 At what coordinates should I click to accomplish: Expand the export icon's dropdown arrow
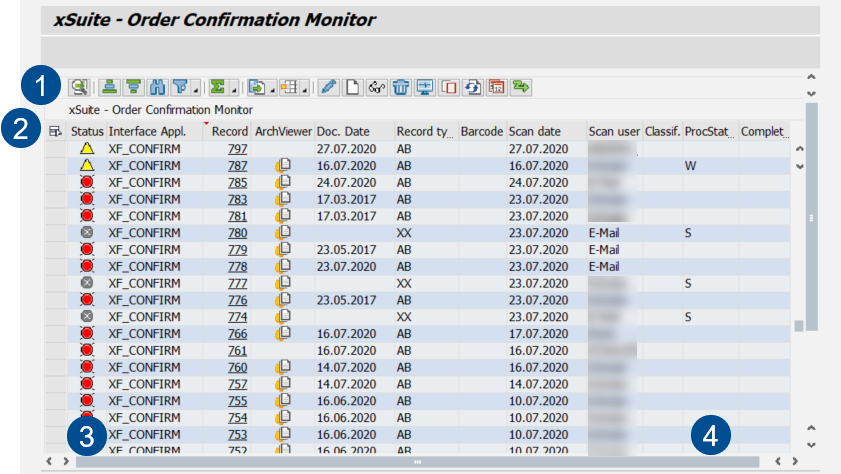click(272, 90)
